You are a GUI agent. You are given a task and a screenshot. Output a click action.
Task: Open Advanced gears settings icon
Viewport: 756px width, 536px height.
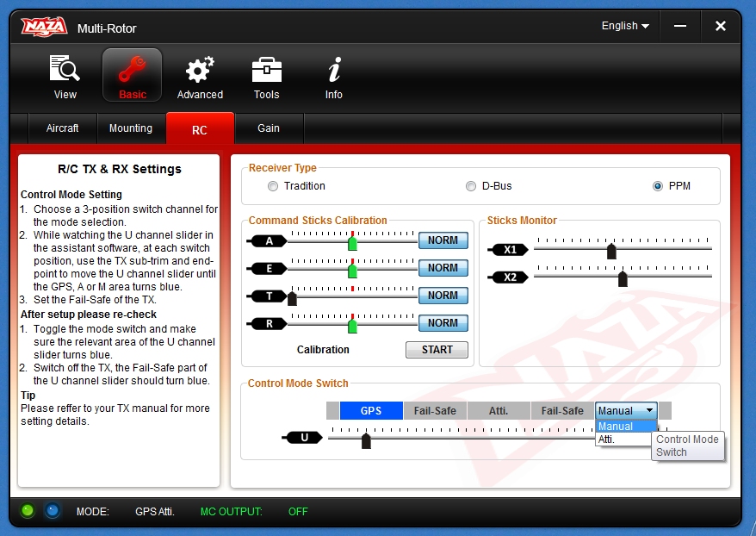coord(200,76)
